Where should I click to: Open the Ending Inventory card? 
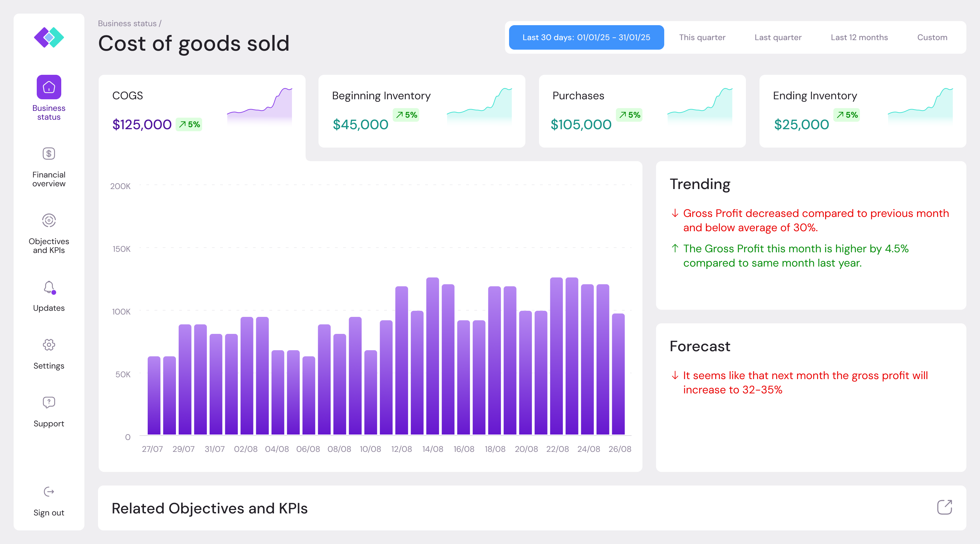click(x=863, y=111)
